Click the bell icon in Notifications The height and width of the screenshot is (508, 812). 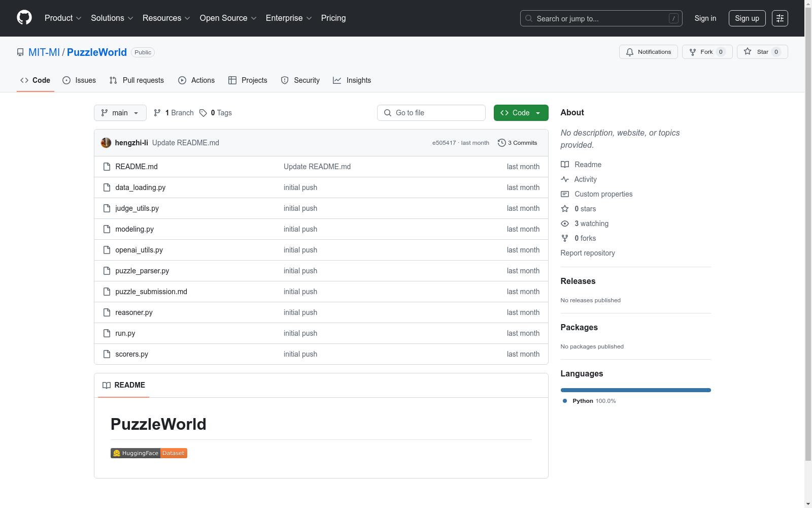pos(630,52)
